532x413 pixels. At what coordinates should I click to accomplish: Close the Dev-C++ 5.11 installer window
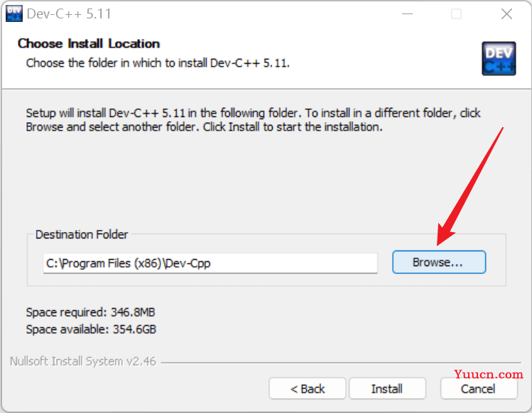click(506, 14)
